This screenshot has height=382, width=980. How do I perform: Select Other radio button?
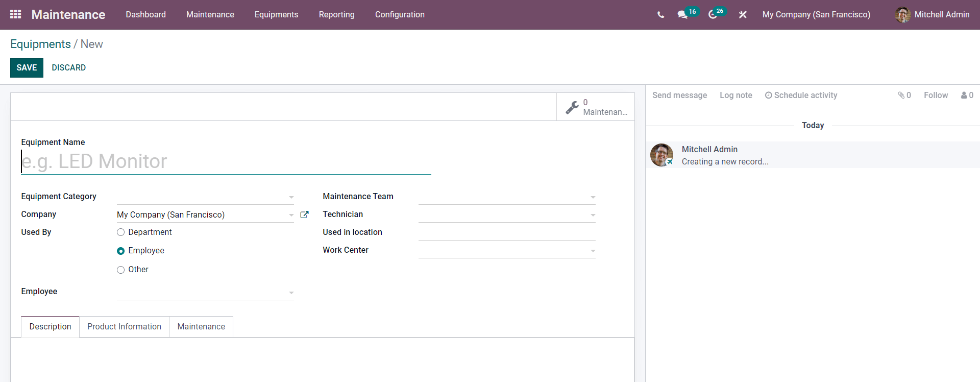tap(120, 270)
